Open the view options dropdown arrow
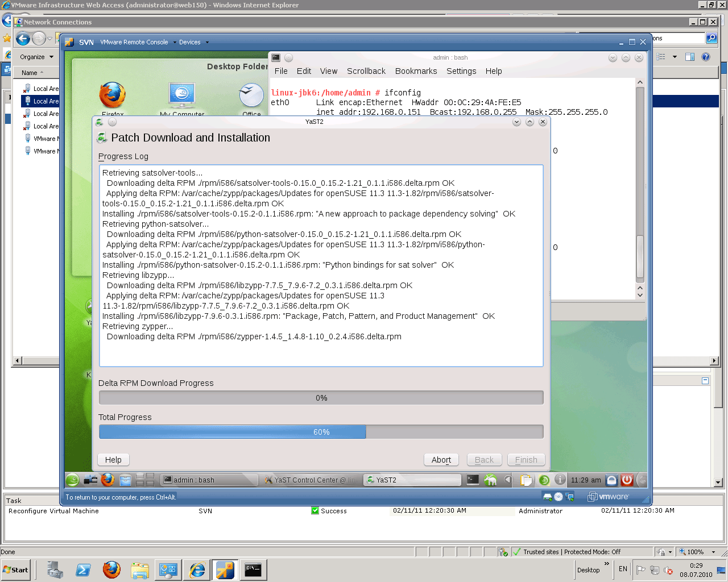This screenshot has height=582, width=728. [675, 57]
